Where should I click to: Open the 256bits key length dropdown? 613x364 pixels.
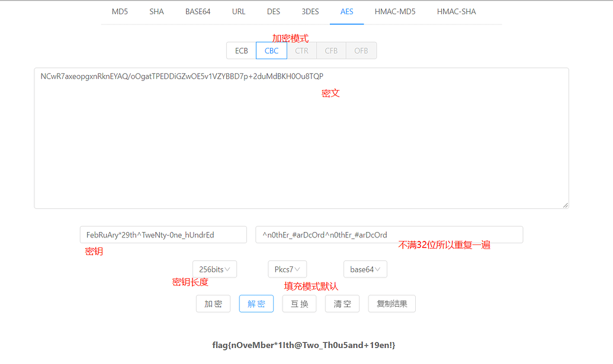point(214,269)
